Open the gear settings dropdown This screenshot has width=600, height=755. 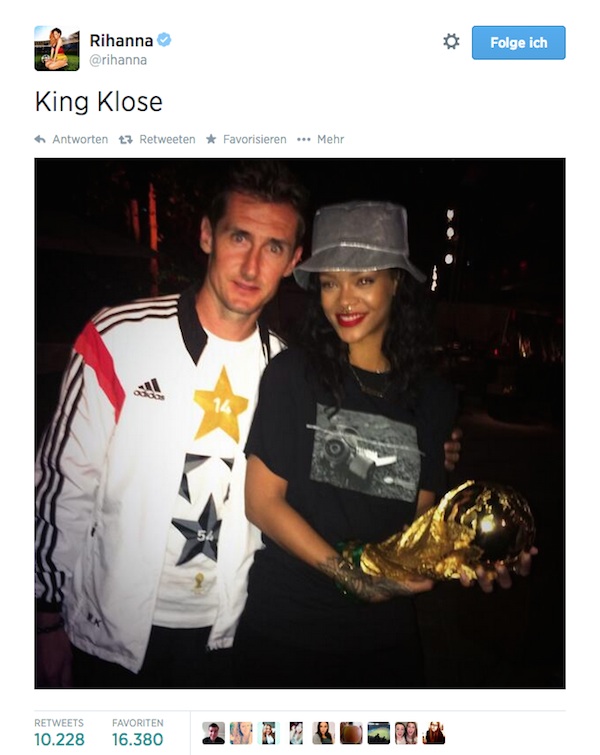click(x=451, y=41)
